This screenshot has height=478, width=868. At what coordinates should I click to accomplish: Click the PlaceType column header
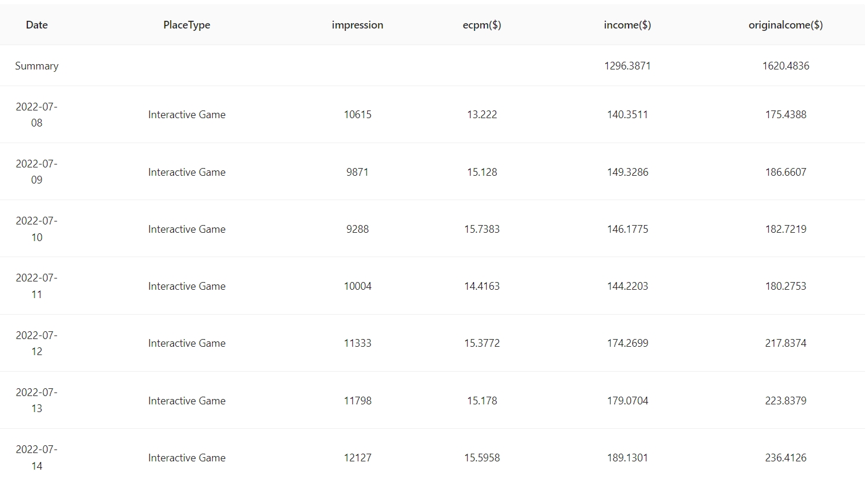[187, 25]
